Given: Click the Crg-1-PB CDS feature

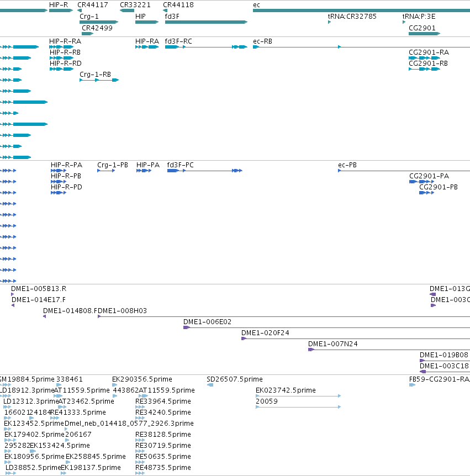Looking at the screenshot, I should point(106,171).
